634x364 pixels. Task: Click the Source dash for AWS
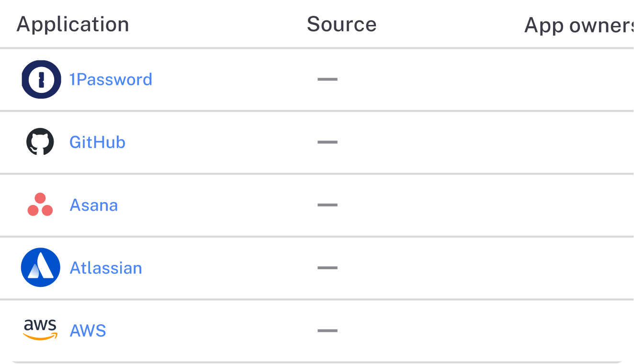(328, 330)
